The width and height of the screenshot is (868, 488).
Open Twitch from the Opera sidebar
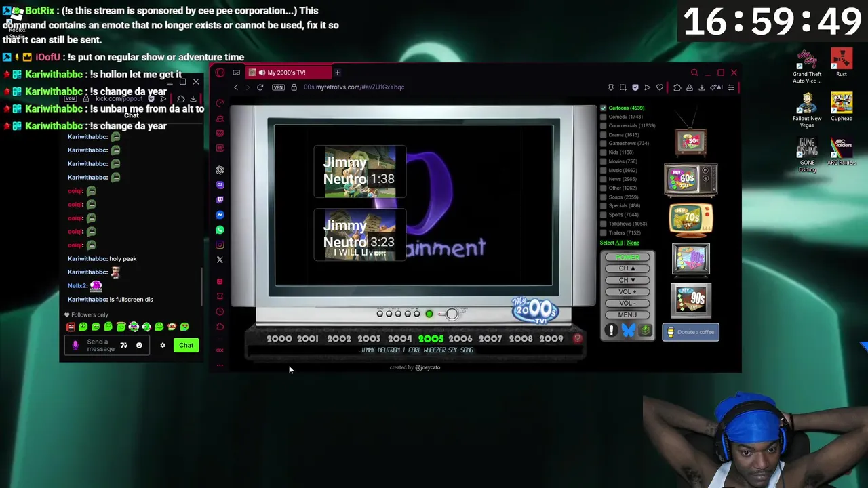pyautogui.click(x=220, y=200)
